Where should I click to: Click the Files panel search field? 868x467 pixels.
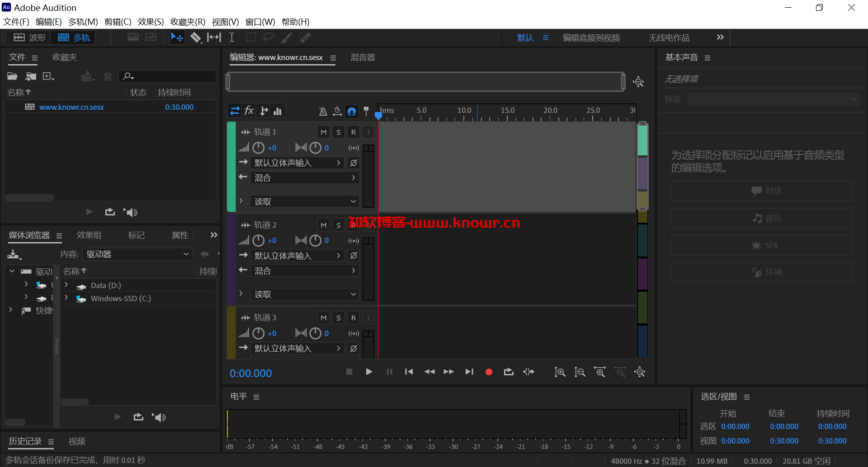pos(167,76)
